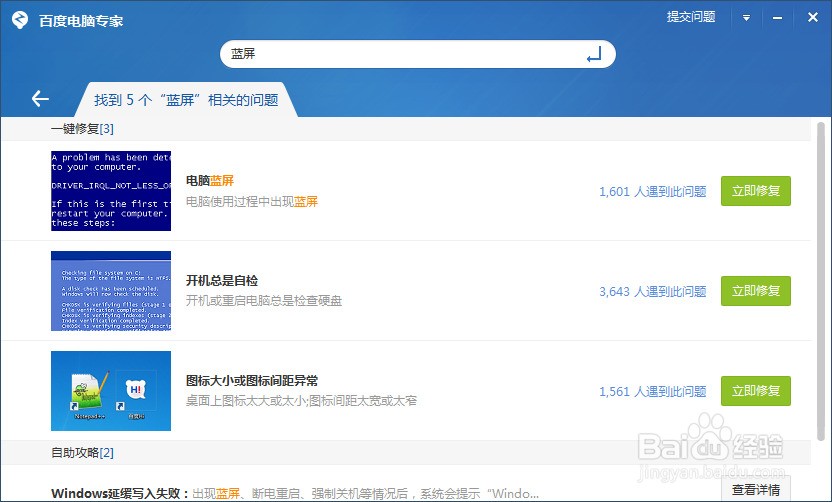
Task: Click description 开机或重启电脑总是检查硬盘
Action: coord(264,301)
